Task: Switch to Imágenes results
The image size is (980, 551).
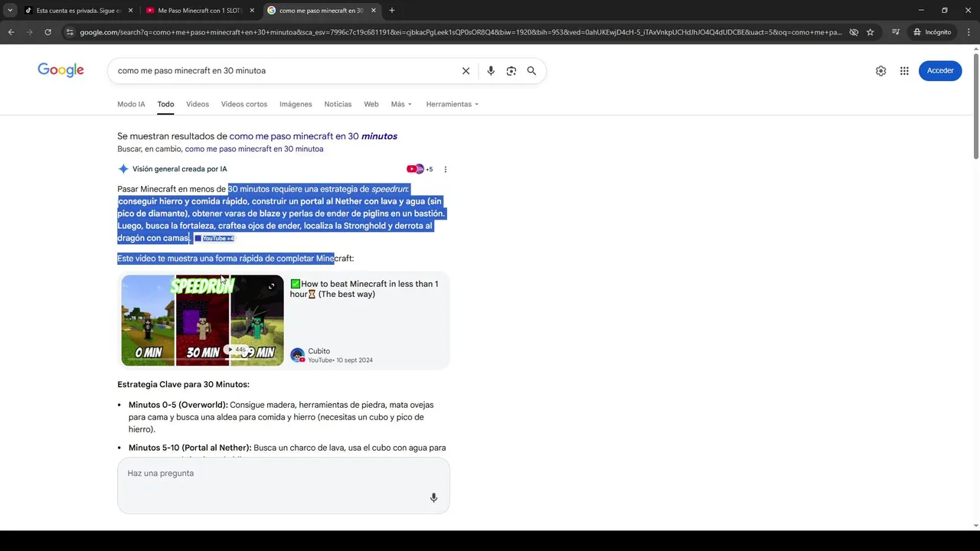Action: click(296, 104)
